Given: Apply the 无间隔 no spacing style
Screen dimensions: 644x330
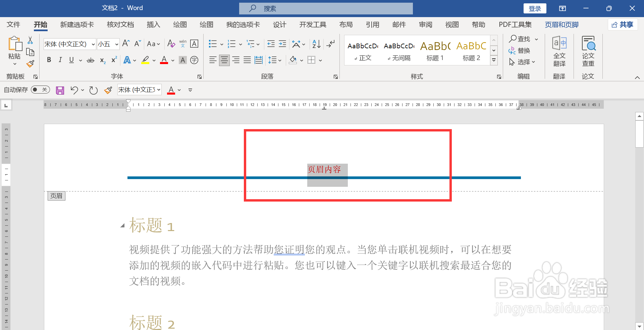Looking at the screenshot, I should (399, 51).
